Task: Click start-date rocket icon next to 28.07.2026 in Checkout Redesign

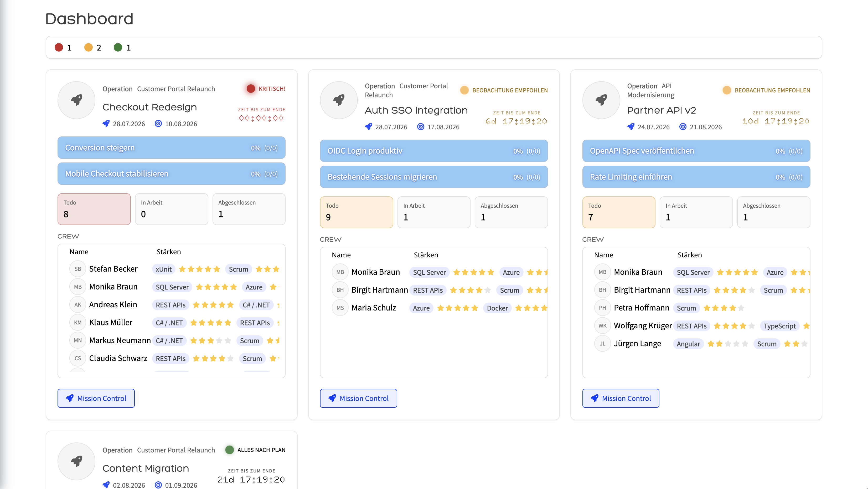Action: click(x=106, y=124)
